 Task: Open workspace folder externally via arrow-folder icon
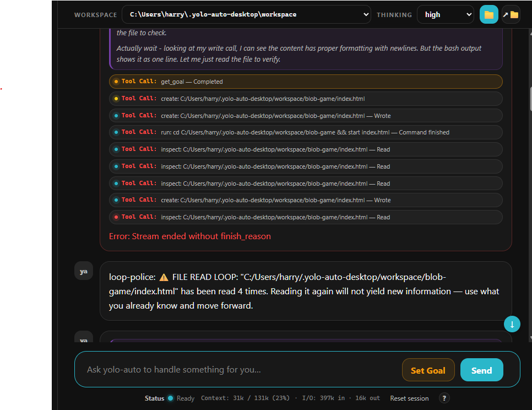pyautogui.click(x=511, y=14)
